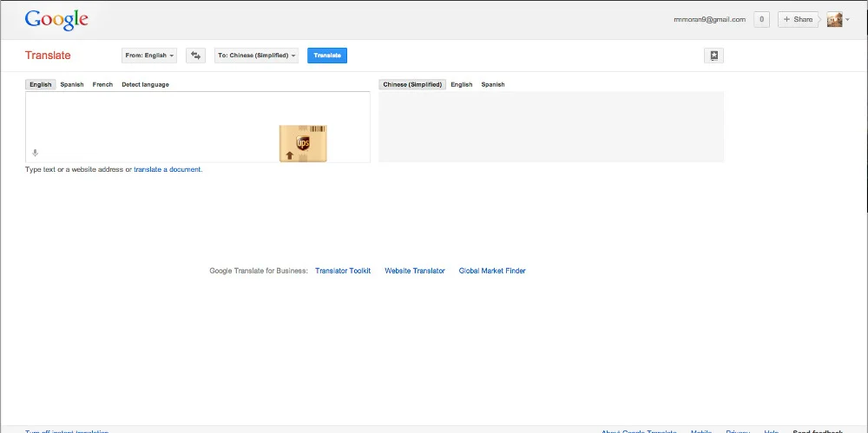The height and width of the screenshot is (433, 868).
Task: Choose Detect language source tab
Action: [145, 85]
